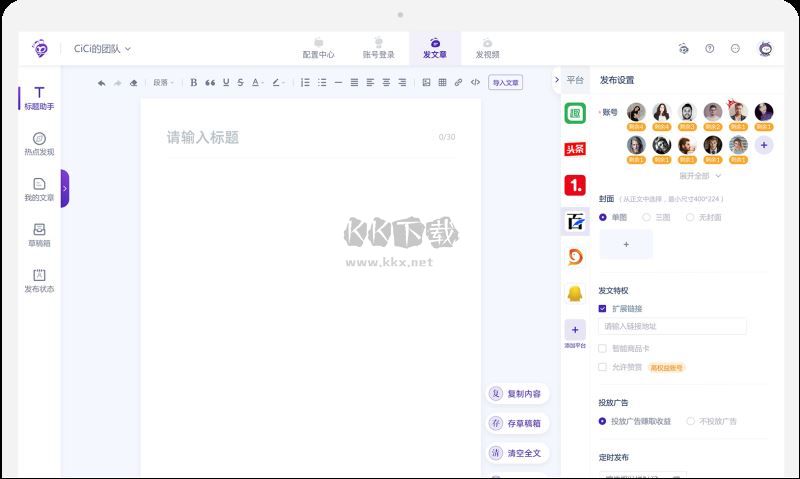Screen dimensions: 800x479
Task: Click 添加平台 plus button
Action: (575, 330)
